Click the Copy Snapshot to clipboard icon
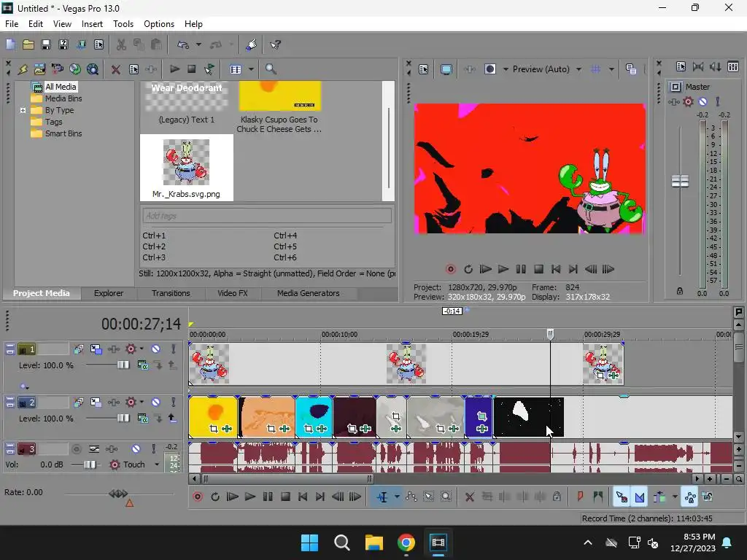Viewport: 747px width, 560px height. click(x=631, y=69)
